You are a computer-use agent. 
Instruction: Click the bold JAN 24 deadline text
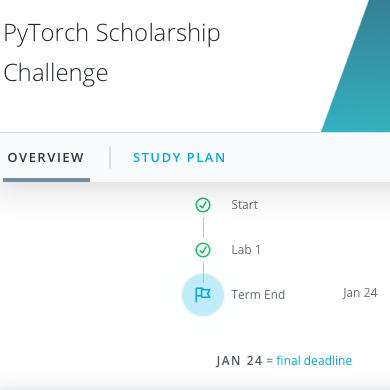(239, 361)
